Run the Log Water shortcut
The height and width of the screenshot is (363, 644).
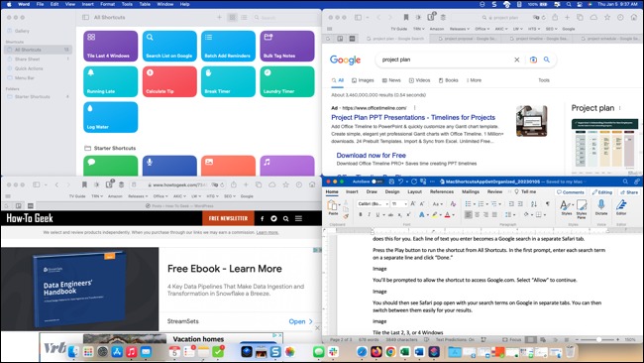111,117
